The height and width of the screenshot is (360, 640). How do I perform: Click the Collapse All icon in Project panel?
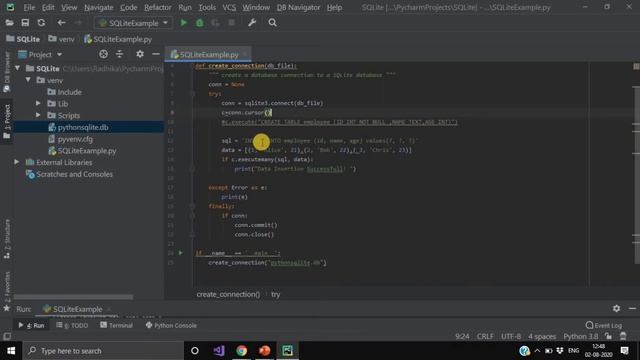(120, 54)
